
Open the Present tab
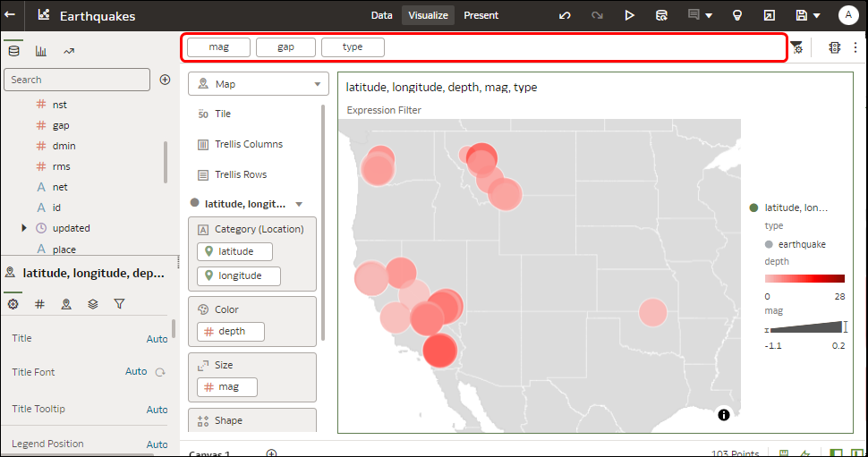point(481,15)
